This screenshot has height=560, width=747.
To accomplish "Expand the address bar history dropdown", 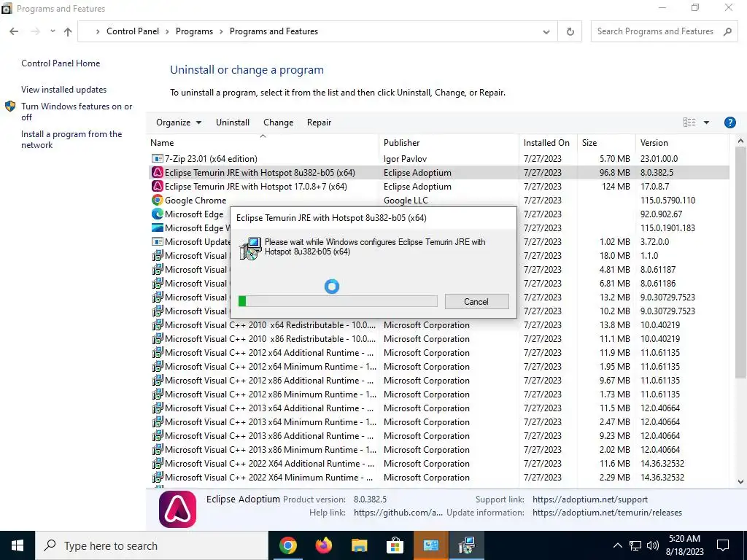I will pyautogui.click(x=546, y=31).
